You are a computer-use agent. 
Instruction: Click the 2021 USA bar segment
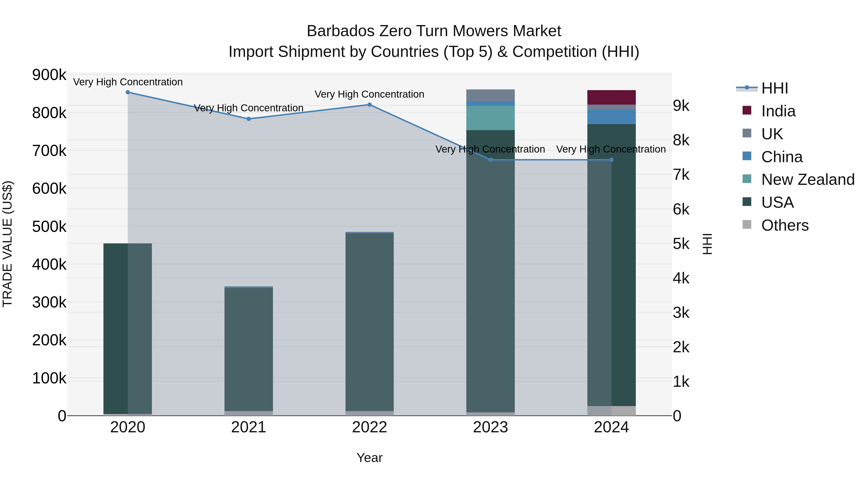(249, 350)
